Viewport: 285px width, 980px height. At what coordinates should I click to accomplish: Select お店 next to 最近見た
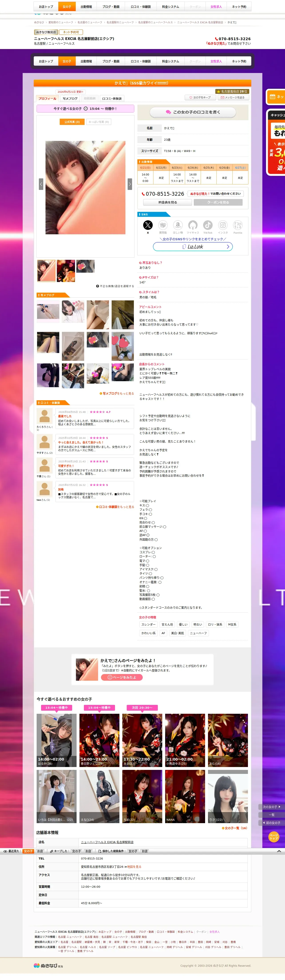click(40, 851)
